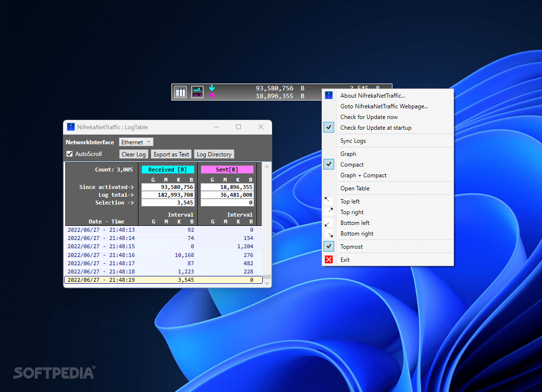Image resolution: width=542 pixels, height=392 pixels.
Task: Open the Ethernet network interface dropdown
Action: click(x=136, y=142)
